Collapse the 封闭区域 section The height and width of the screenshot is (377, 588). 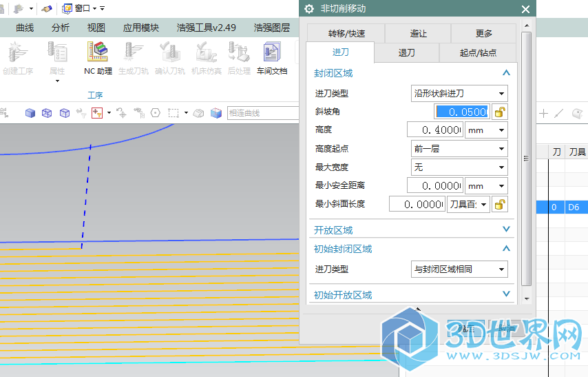[x=506, y=73]
